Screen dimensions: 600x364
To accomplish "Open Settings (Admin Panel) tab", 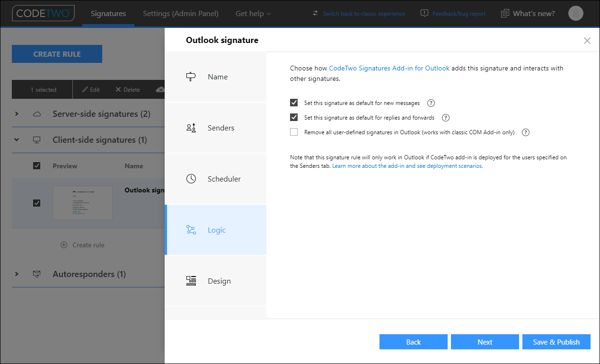I will click(x=181, y=13).
